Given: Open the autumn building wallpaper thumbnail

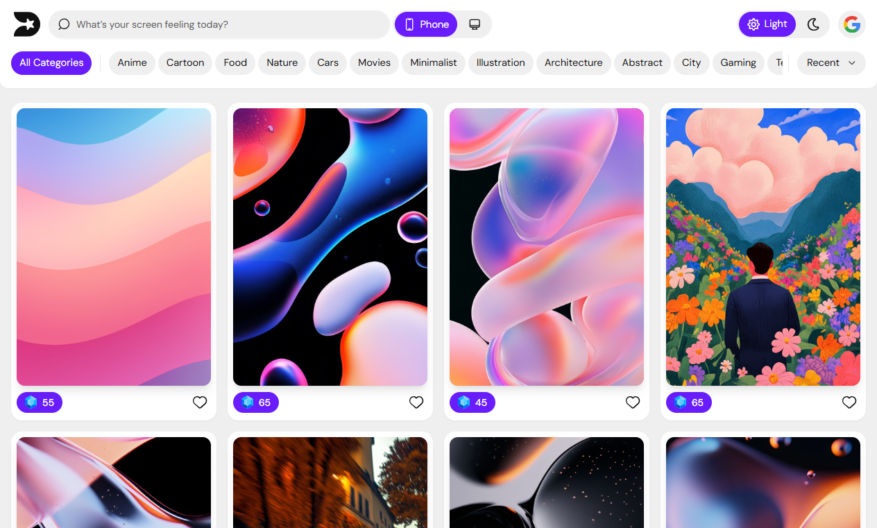Looking at the screenshot, I should (x=330, y=483).
